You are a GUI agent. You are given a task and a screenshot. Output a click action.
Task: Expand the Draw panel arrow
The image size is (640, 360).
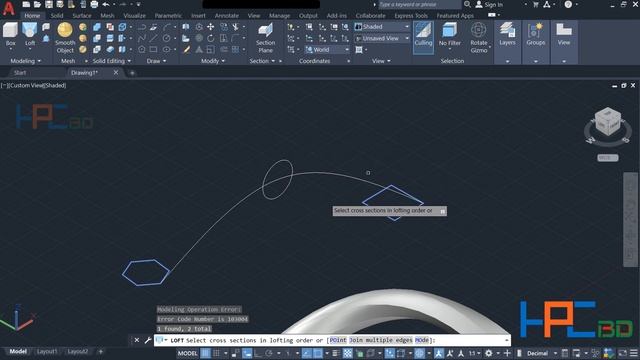tap(164, 61)
